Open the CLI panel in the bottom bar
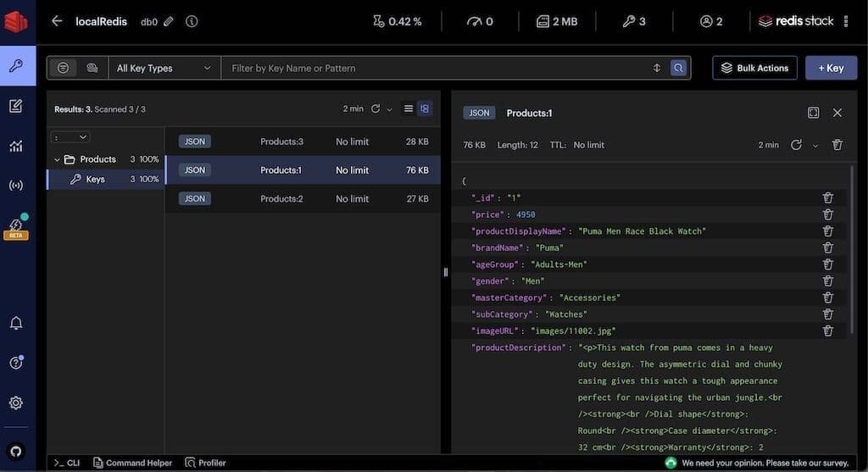The width and height of the screenshot is (868, 472). [67, 463]
